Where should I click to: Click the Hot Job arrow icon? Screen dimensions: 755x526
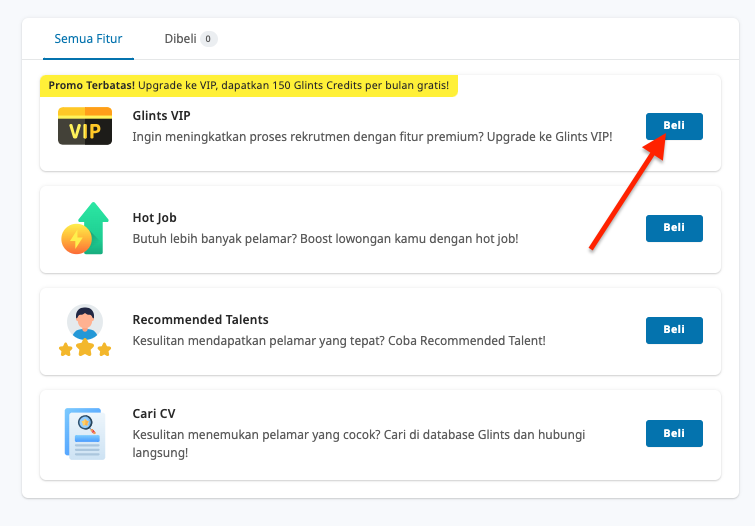85,228
